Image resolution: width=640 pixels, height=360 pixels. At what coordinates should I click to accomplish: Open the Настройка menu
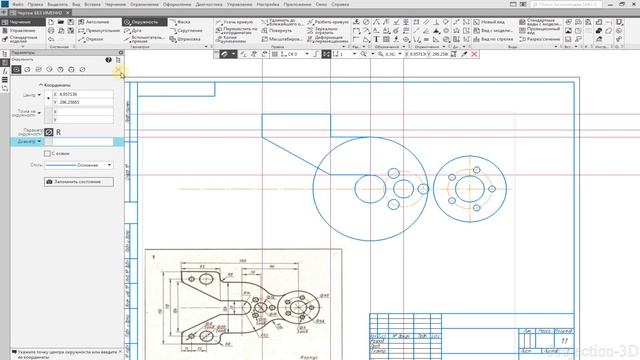268,4
